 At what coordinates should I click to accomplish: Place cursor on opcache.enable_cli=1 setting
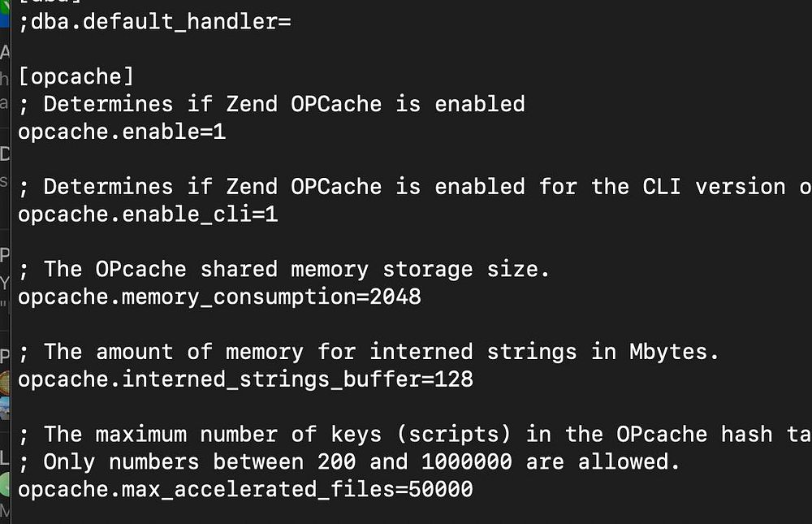148,214
